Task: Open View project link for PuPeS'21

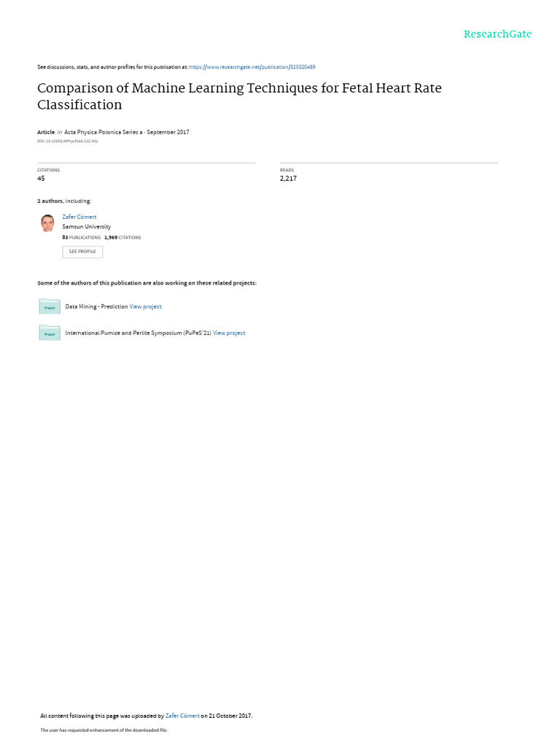Action: point(229,333)
